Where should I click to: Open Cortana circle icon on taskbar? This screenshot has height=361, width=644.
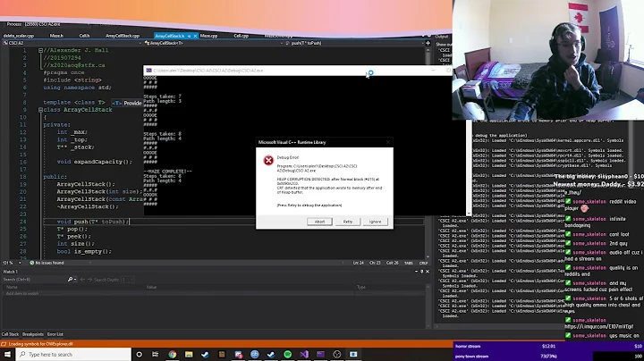tap(139, 355)
